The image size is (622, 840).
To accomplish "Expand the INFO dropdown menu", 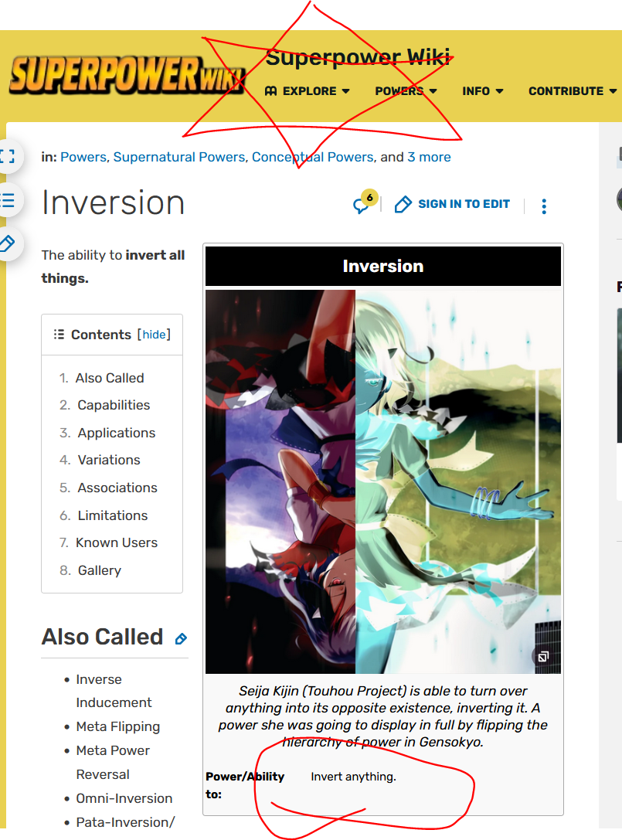I will pos(483,91).
